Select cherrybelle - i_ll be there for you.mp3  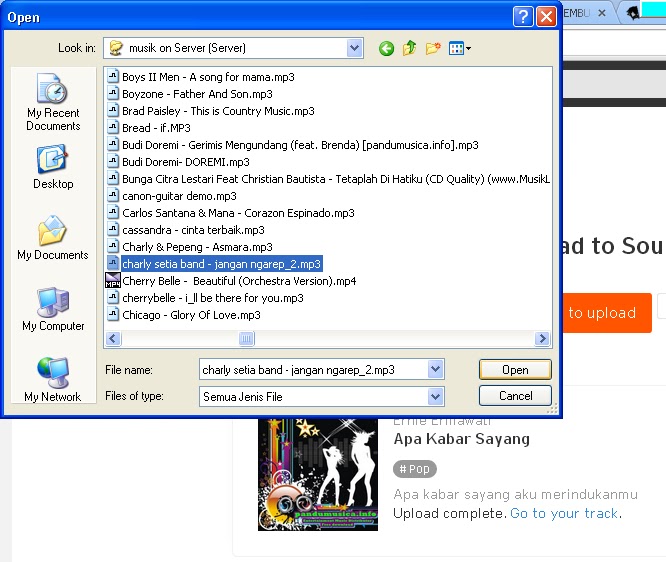[205, 298]
